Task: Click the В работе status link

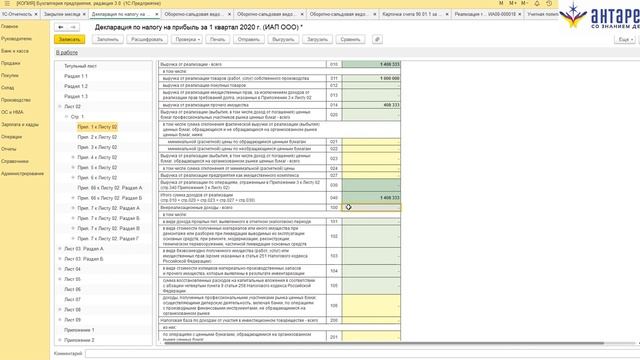Action: coord(67,53)
